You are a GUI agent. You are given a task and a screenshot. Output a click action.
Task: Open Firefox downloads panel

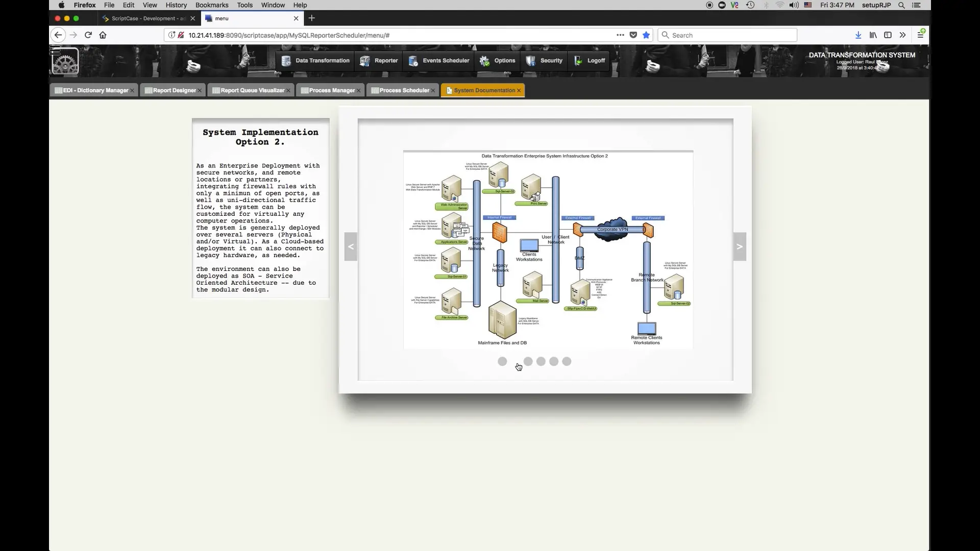pyautogui.click(x=858, y=35)
